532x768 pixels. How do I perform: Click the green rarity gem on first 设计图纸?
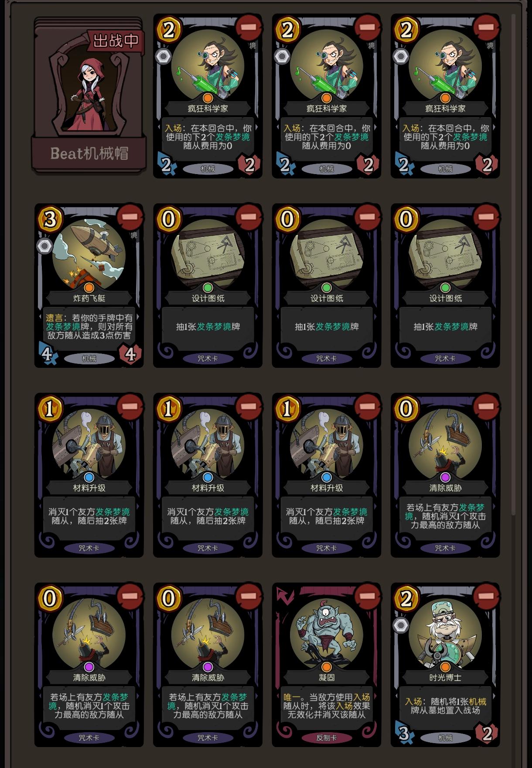tap(208, 288)
